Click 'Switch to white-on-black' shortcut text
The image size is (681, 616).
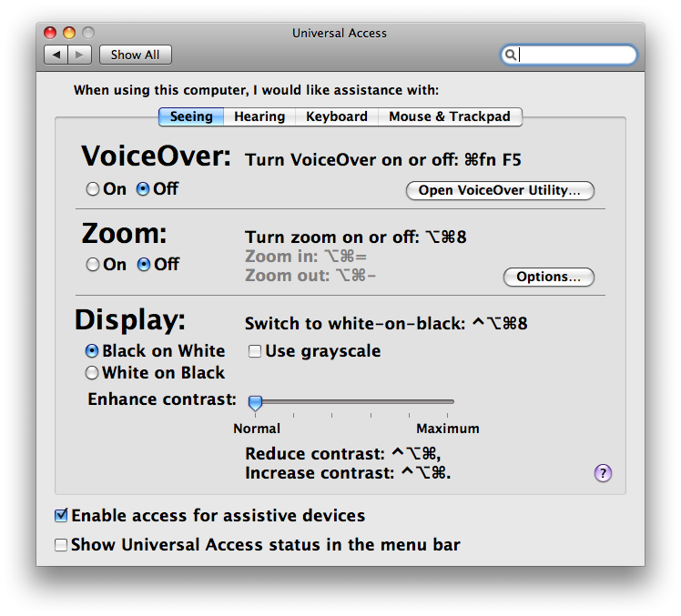pos(386,323)
